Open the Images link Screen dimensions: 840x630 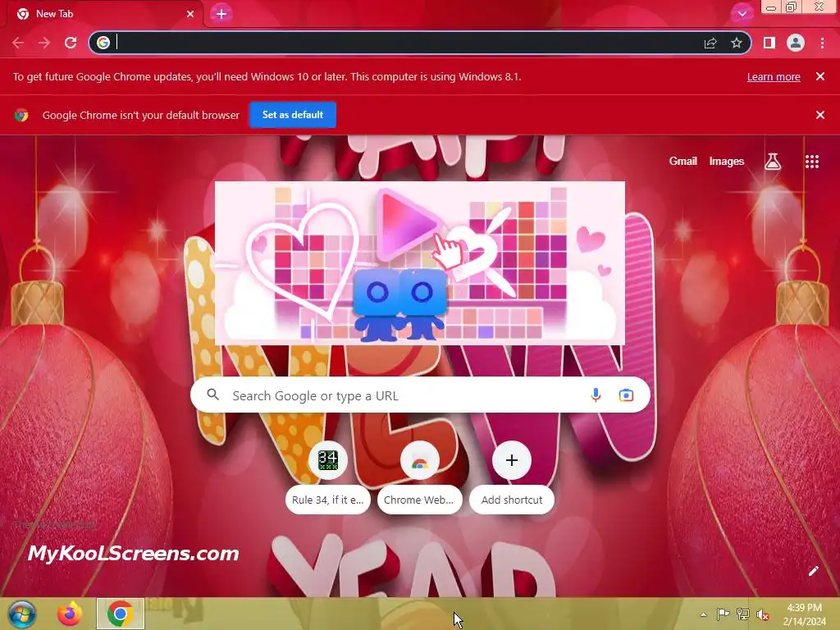727,162
